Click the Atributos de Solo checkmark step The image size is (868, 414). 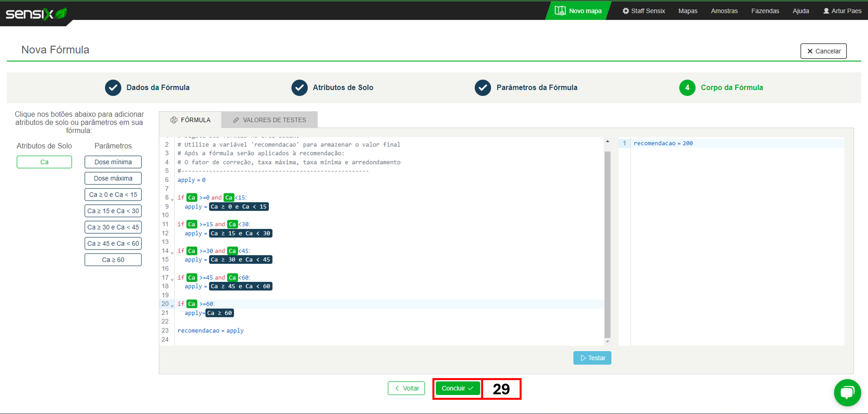[299, 88]
